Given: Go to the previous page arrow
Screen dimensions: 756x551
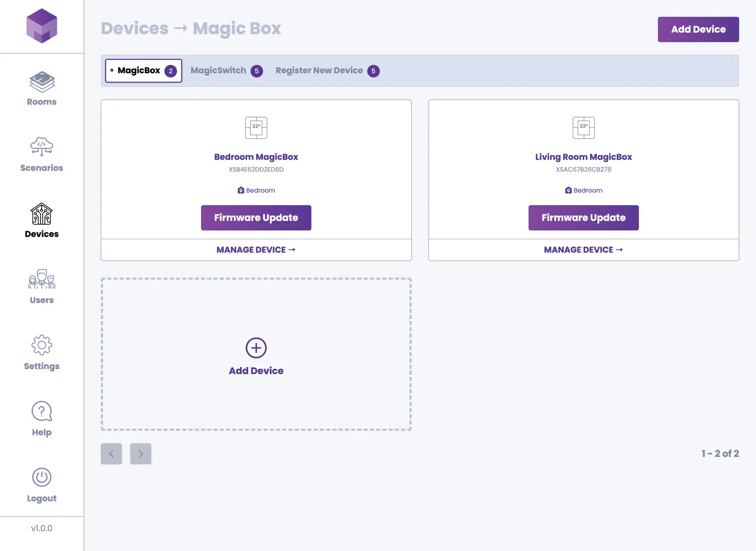Looking at the screenshot, I should [112, 454].
